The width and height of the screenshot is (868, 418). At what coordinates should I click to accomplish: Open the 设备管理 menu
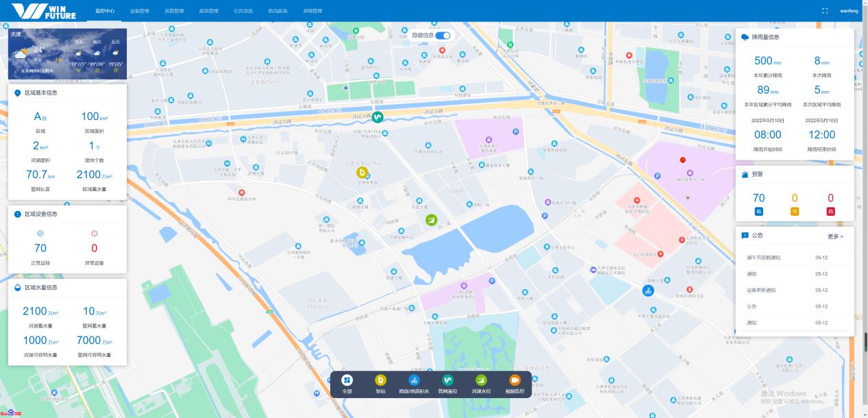point(140,11)
